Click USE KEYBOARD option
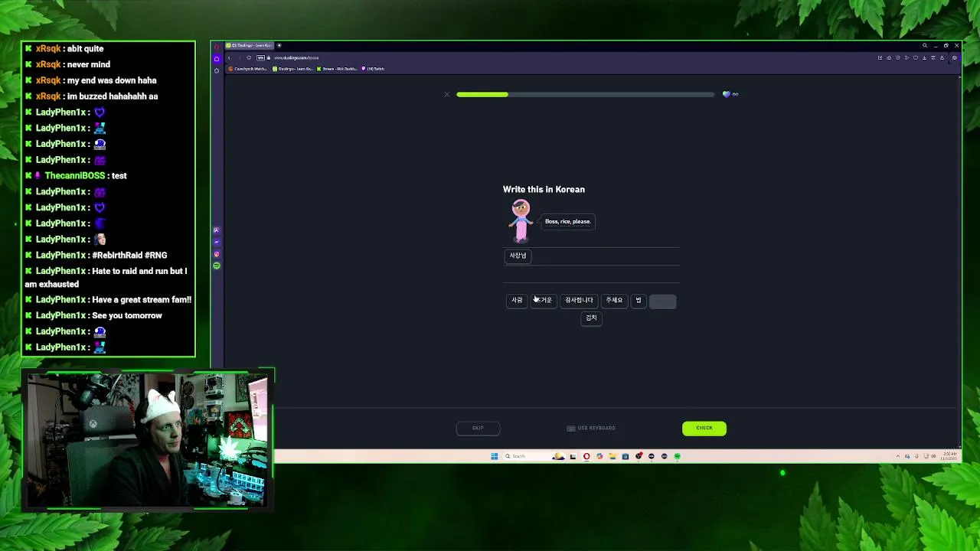 point(591,428)
